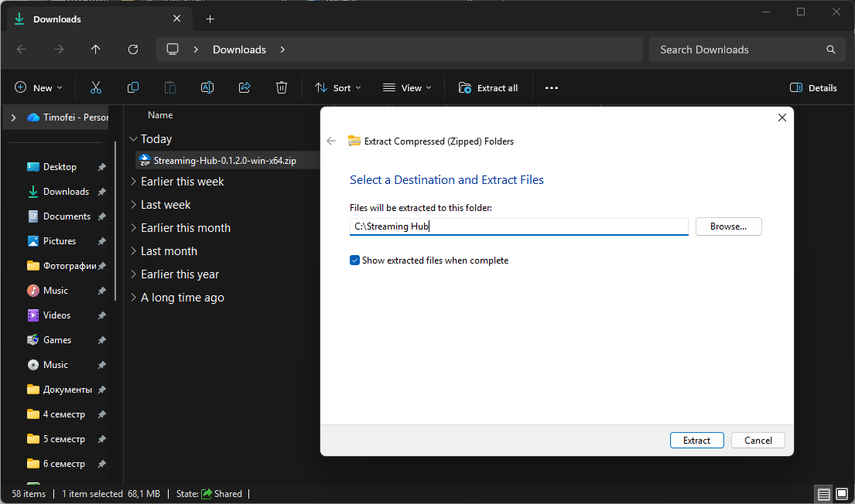Click the Rename icon in toolbar

point(207,87)
